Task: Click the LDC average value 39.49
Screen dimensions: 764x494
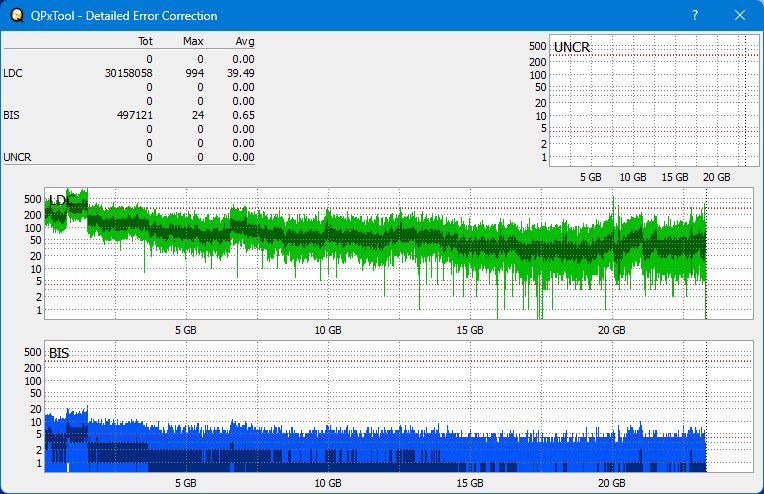Action: (241, 73)
